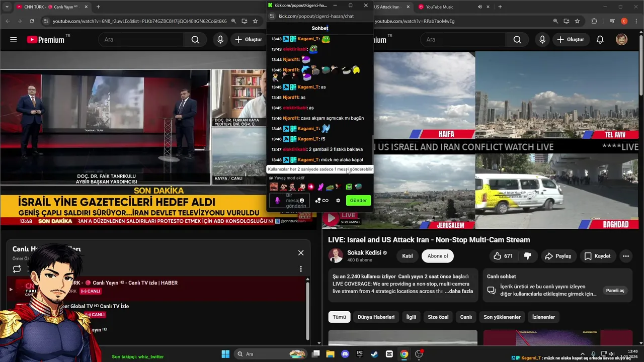The width and height of the screenshot is (644, 362).
Task: Select Son yüklenenler filter chip
Action: [x=502, y=317]
